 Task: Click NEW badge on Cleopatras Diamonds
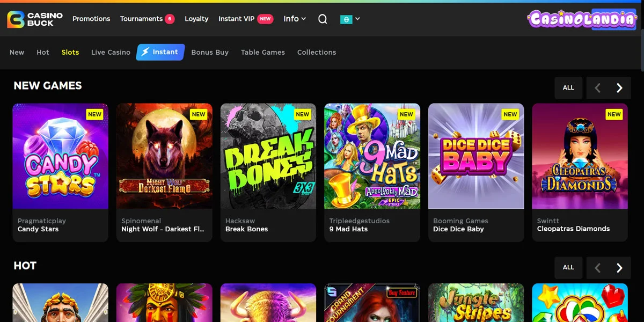point(614,114)
